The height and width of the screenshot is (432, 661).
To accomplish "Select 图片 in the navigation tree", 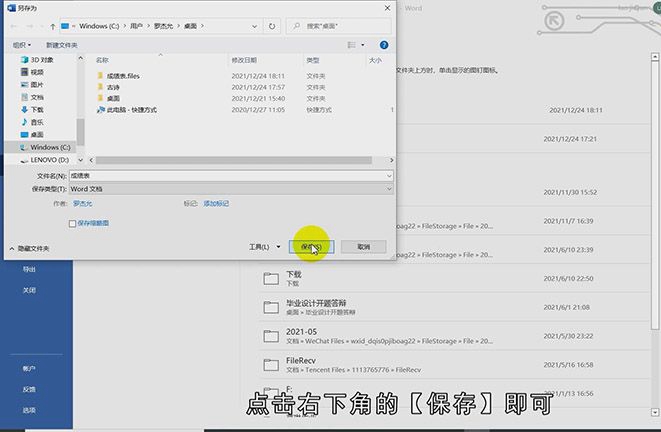I will coord(32,85).
